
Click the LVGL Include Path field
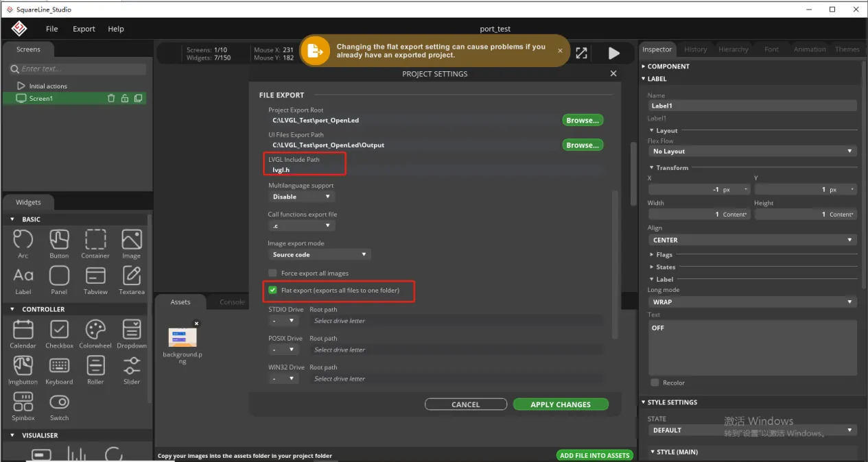click(x=435, y=170)
